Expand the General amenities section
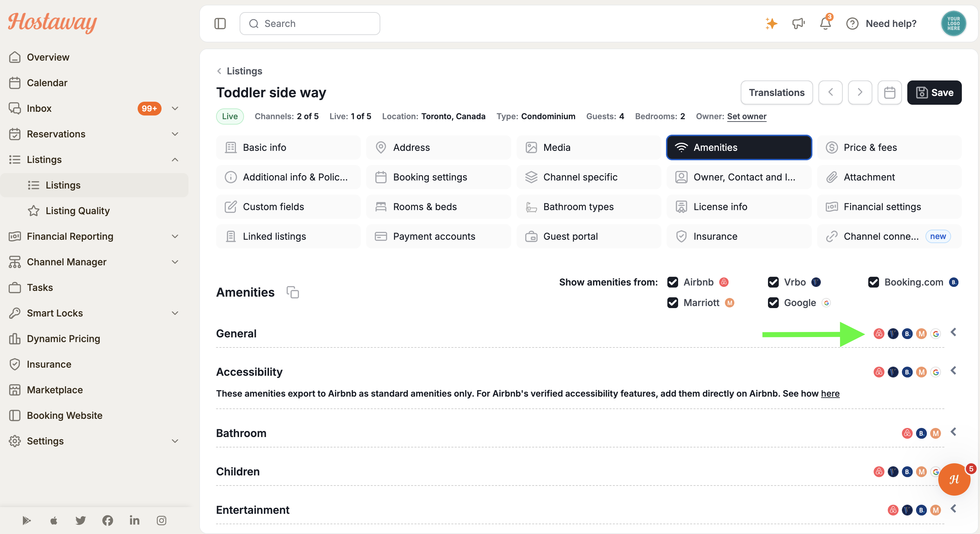980x534 pixels. click(x=953, y=333)
